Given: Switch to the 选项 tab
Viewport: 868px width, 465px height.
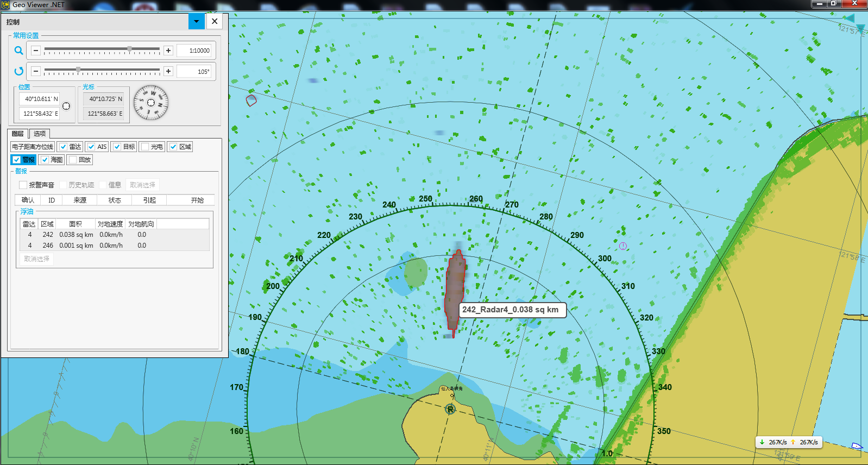Looking at the screenshot, I should [40, 134].
